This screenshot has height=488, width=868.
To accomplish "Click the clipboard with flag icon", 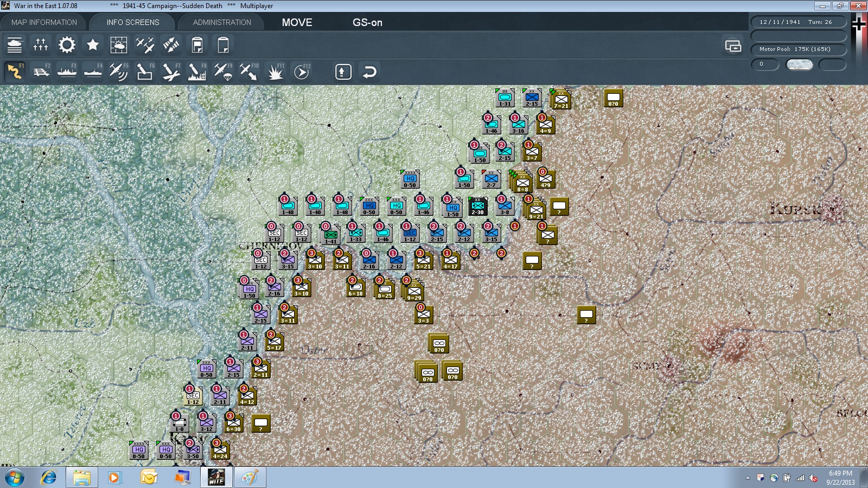I will (197, 44).
